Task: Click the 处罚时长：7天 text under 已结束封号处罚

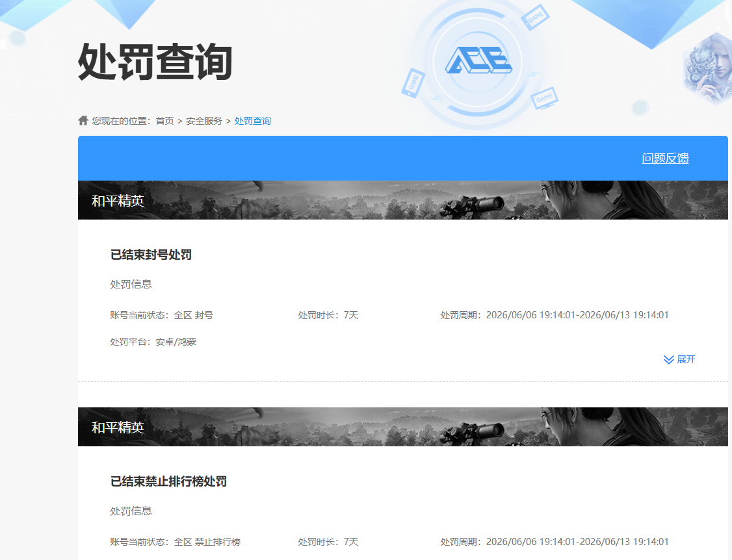Action: (328, 316)
